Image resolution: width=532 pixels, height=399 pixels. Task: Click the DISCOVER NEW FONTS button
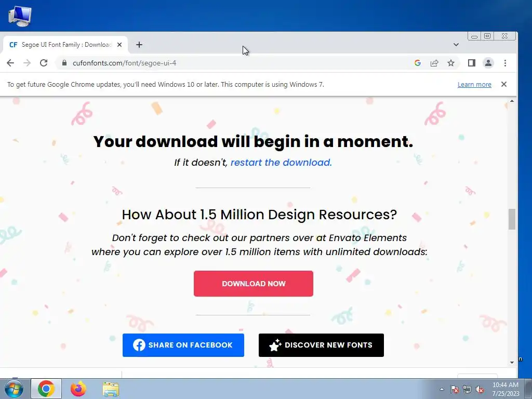point(321,345)
